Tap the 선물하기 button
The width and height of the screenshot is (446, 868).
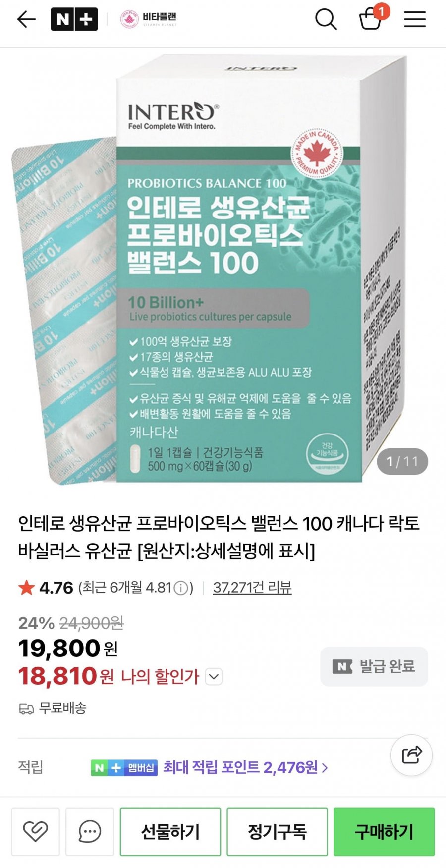[x=170, y=831]
